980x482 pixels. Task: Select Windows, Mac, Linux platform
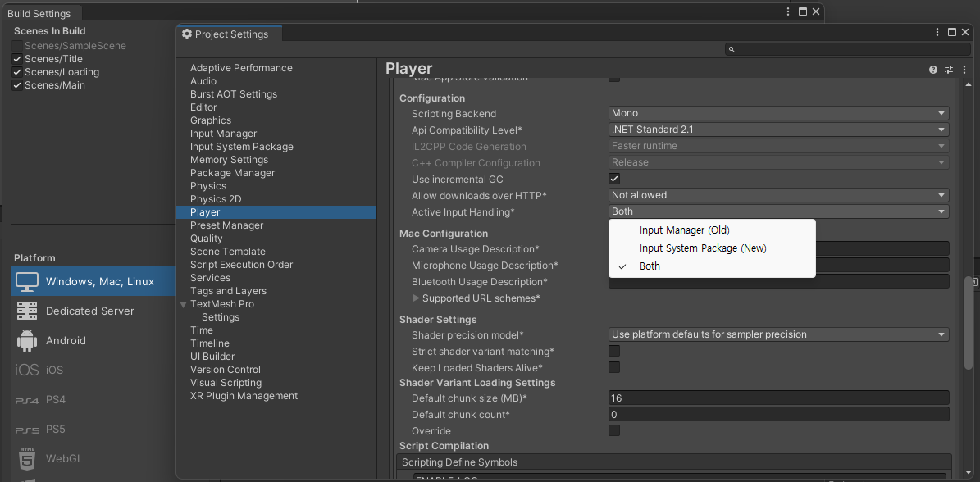point(93,282)
